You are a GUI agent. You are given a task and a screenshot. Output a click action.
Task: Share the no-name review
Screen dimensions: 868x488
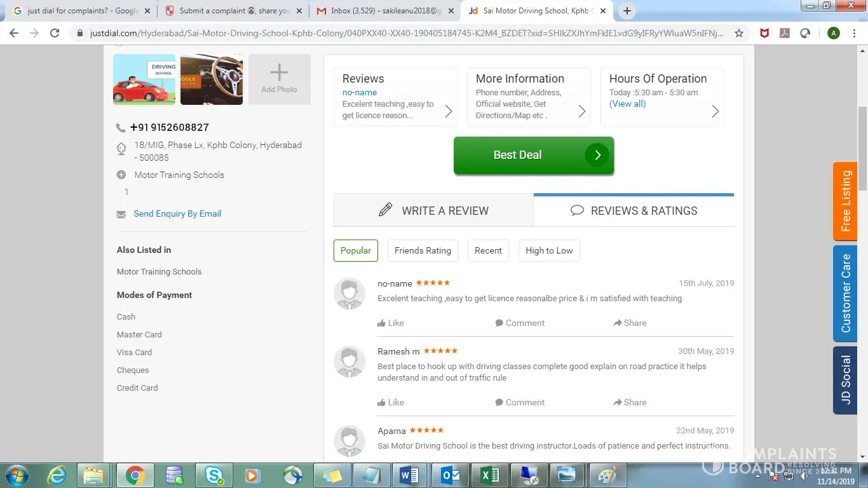(x=630, y=323)
